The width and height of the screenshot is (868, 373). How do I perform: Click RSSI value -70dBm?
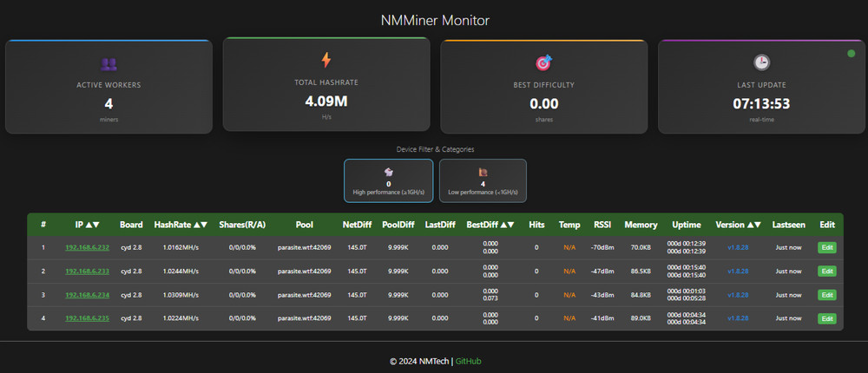click(603, 247)
